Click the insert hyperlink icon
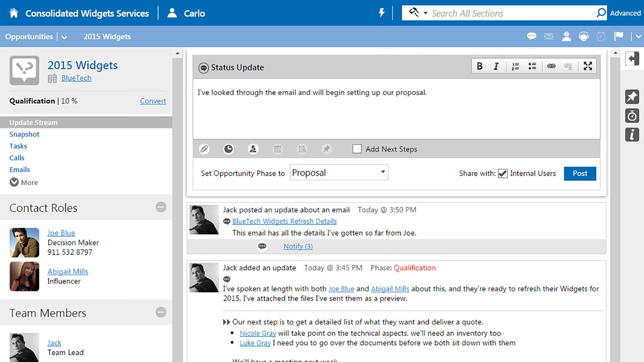The height and width of the screenshot is (362, 644). 551,66
